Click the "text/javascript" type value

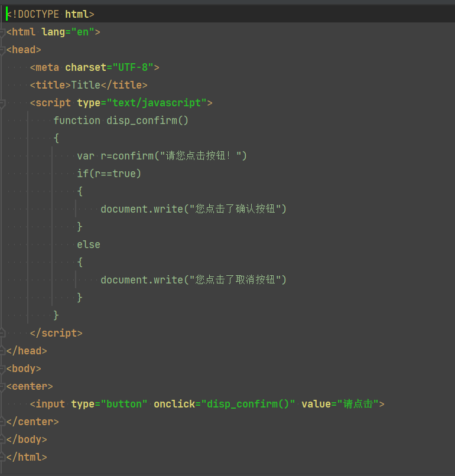click(x=157, y=103)
